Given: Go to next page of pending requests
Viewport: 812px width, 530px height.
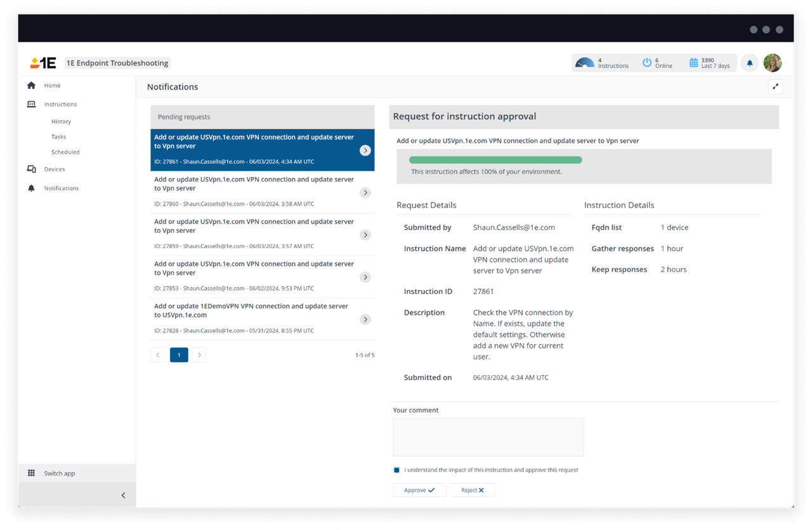Looking at the screenshot, I should point(199,355).
